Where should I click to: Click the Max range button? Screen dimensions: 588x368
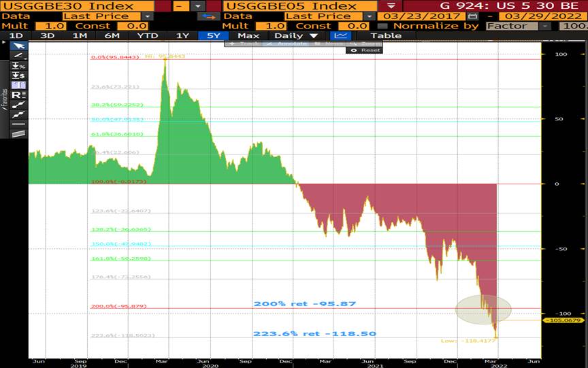coord(248,35)
